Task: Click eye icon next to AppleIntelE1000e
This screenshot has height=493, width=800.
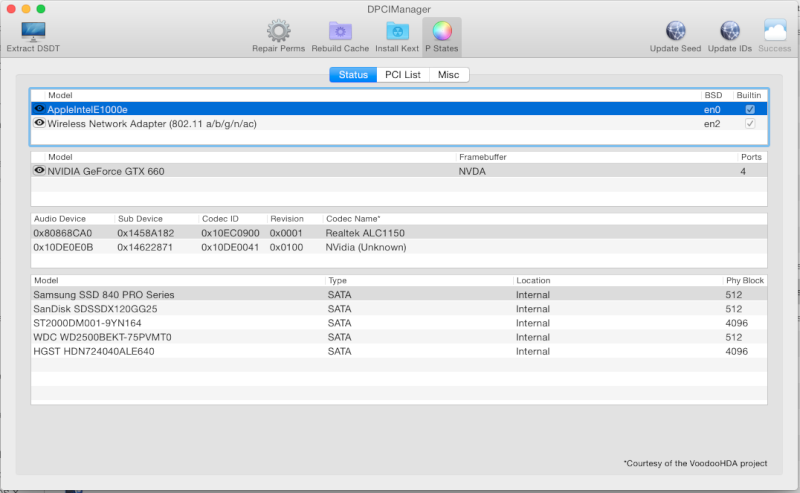Action: 39,109
